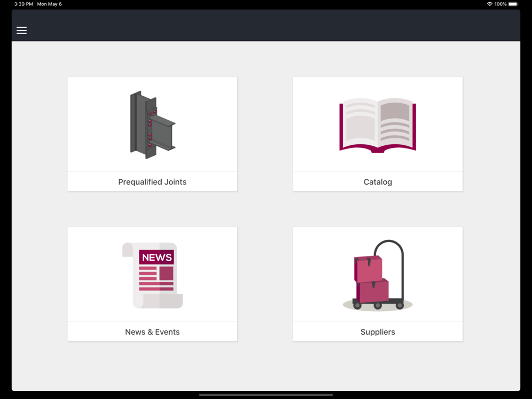This screenshot has height=399, width=532.
Task: Click the Mon May 6 date text
Action: 49,4
